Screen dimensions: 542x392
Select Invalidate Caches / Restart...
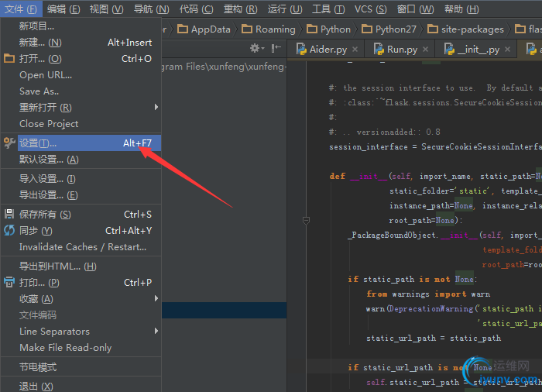(x=81, y=246)
